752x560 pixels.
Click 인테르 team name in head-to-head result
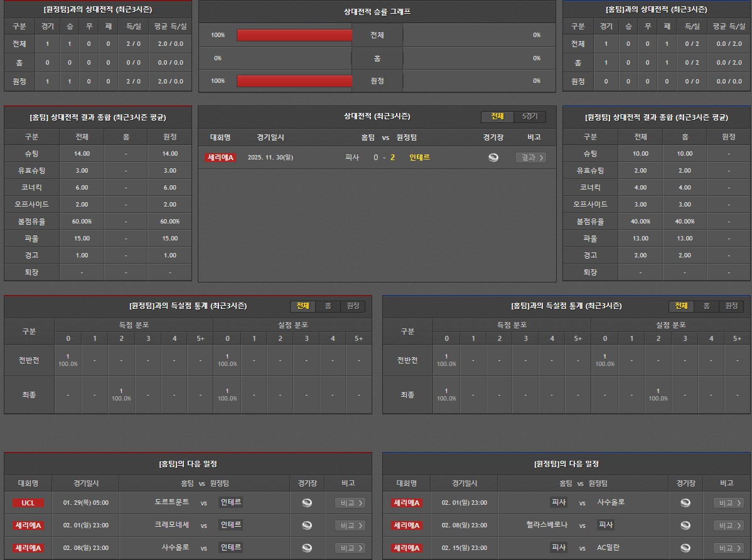419,158
